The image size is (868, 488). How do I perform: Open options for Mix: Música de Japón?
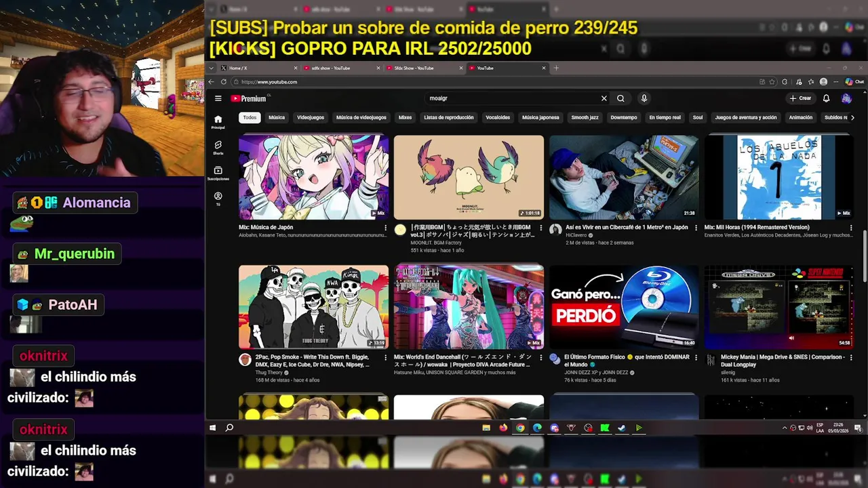pos(386,228)
